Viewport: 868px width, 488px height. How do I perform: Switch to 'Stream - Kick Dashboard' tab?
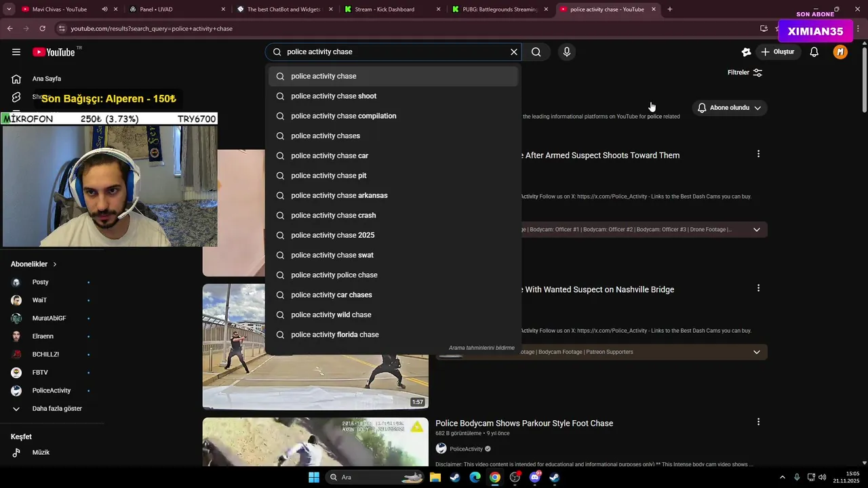pos(384,9)
